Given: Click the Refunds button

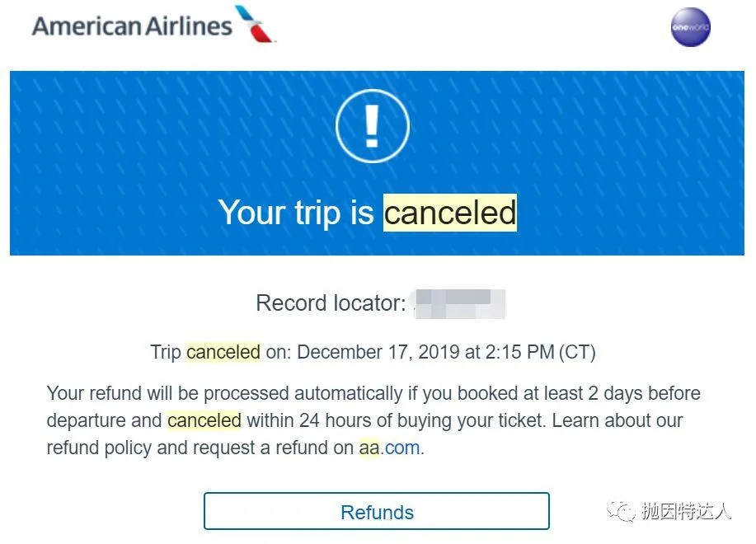Looking at the screenshot, I should [377, 511].
